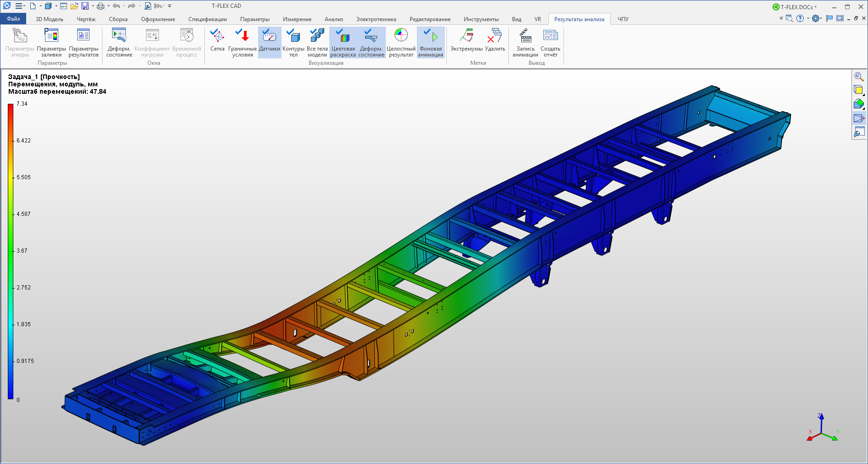Open the Параметры ribbon tab
Screen dimensions: 868x464
click(x=255, y=19)
